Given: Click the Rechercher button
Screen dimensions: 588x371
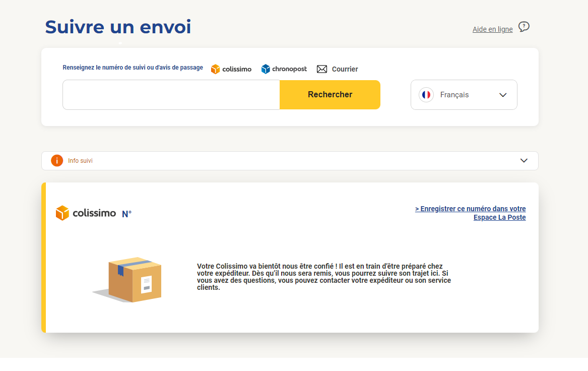Looking at the screenshot, I should tap(330, 95).
